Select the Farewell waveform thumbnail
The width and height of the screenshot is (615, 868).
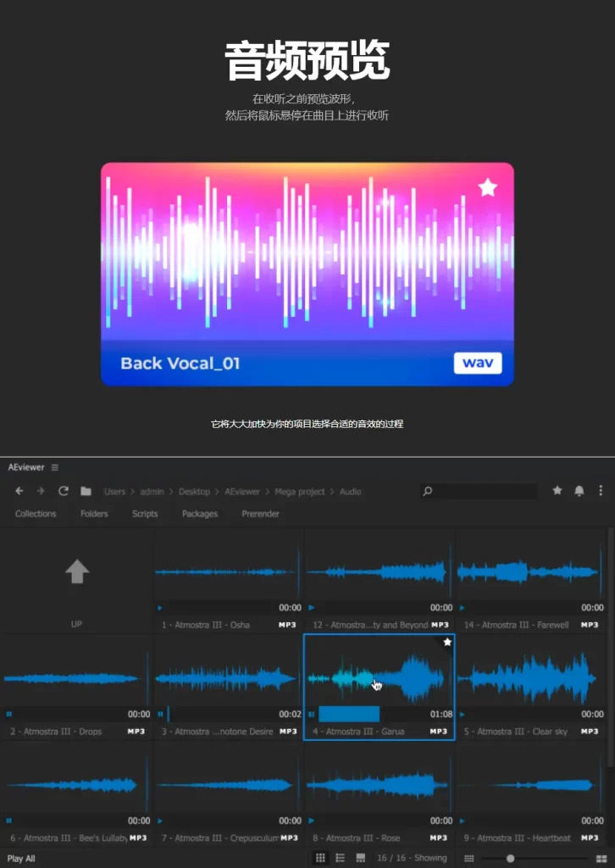pyautogui.click(x=530, y=572)
